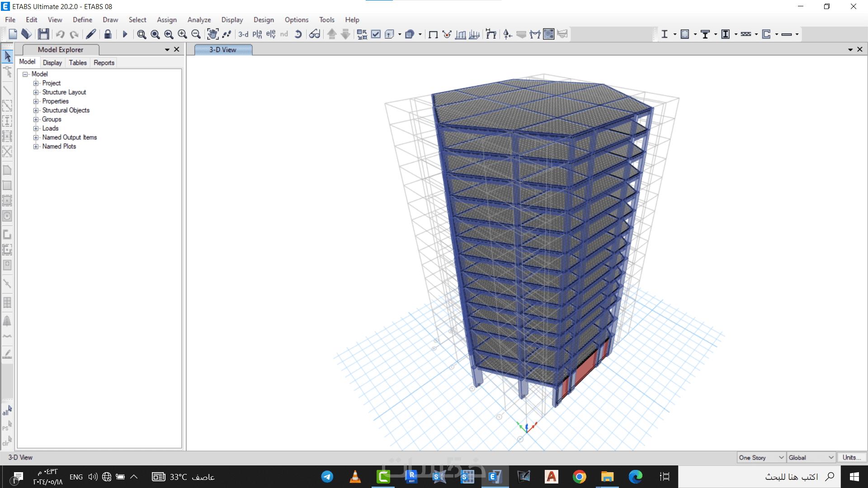Toggle the shell stress contours display button

548,34
